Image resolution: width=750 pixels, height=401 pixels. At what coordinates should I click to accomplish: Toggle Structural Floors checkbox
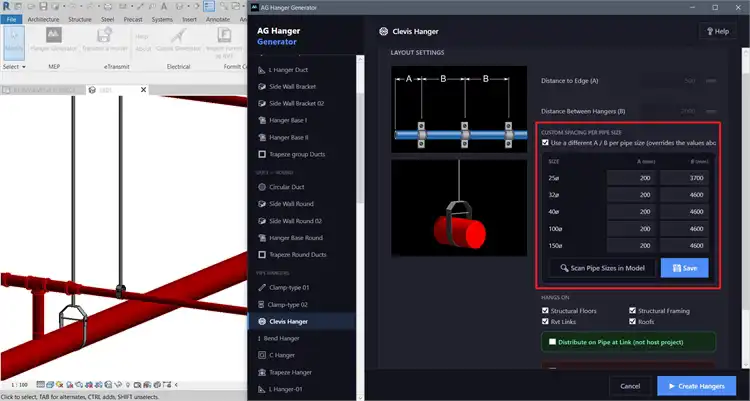(x=545, y=311)
